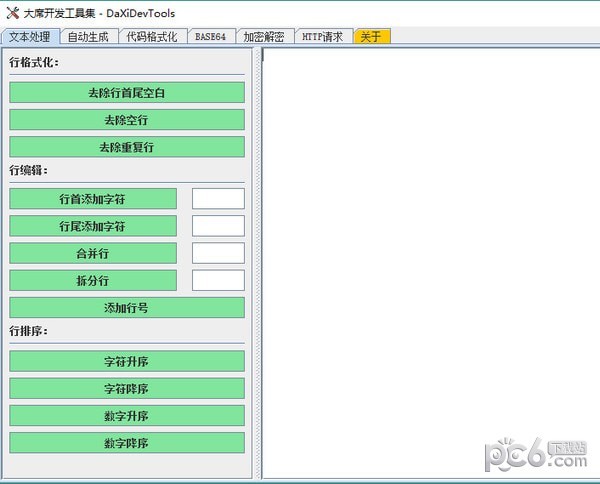Image resolution: width=600 pixels, height=484 pixels.
Task: Click the 拆分行 button
Action: 93,280
